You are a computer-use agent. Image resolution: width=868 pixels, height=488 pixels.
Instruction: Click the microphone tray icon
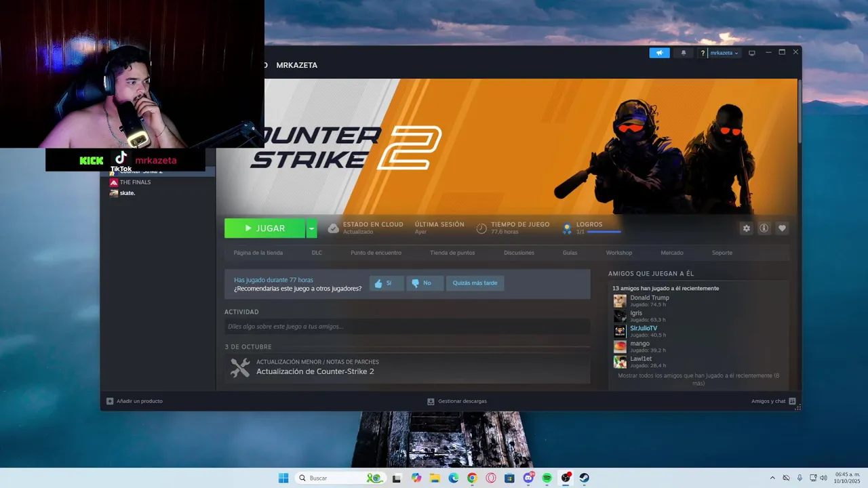(800, 478)
